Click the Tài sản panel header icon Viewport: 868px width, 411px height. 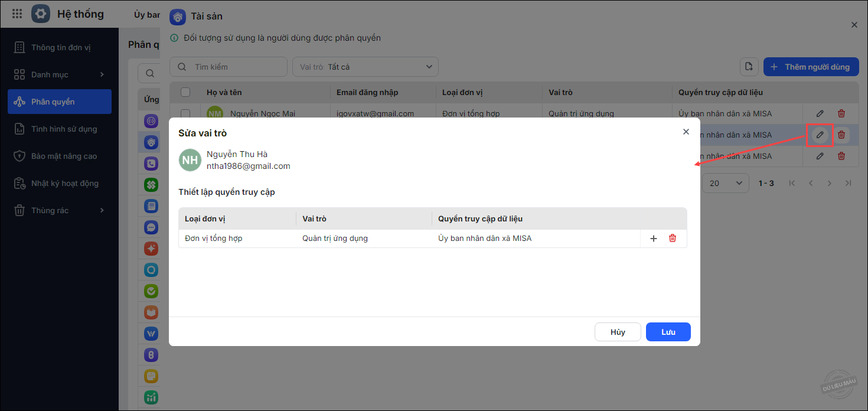point(178,17)
